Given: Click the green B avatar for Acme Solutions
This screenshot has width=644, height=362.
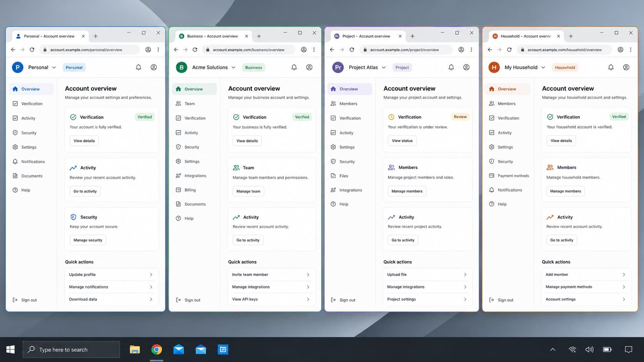Looking at the screenshot, I should coord(181,67).
